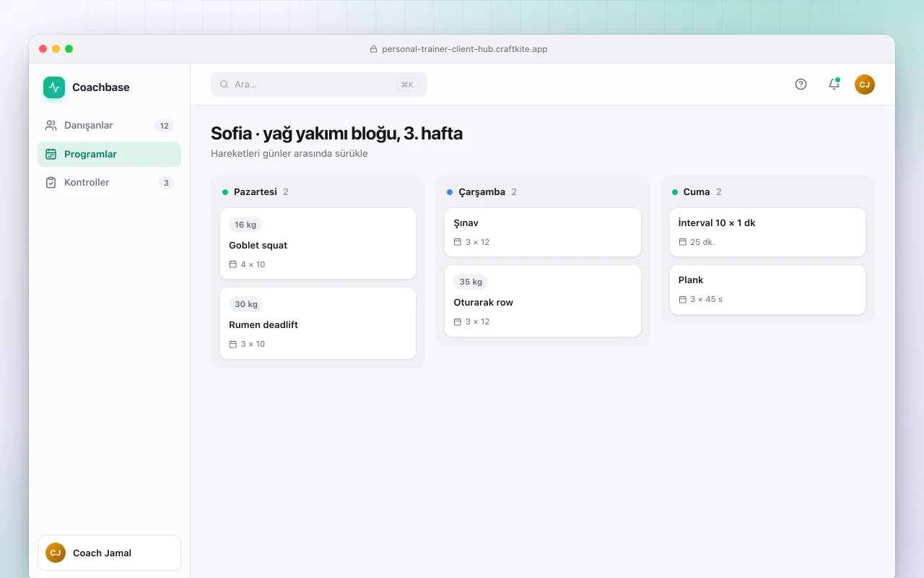Viewport: 924px width, 578px height.
Task: Select the Goblet squat card
Action: coord(318,243)
